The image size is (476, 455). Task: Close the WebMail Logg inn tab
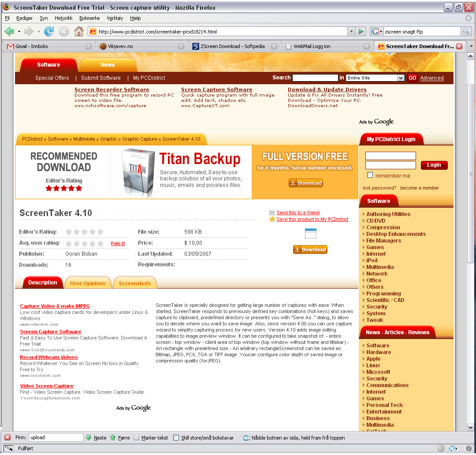click(x=367, y=46)
